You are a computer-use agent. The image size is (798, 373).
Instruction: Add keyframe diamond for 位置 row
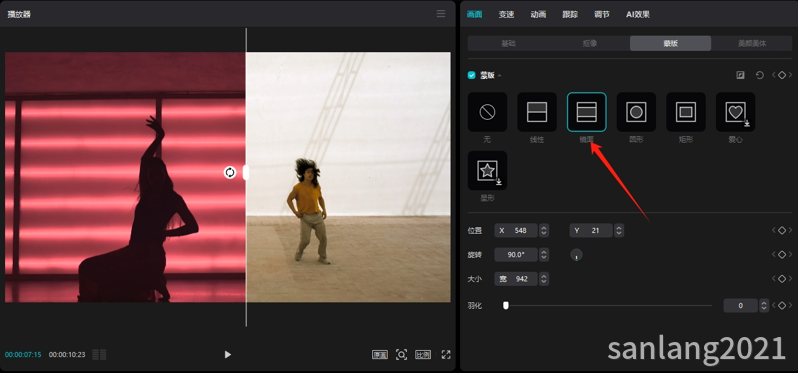782,231
